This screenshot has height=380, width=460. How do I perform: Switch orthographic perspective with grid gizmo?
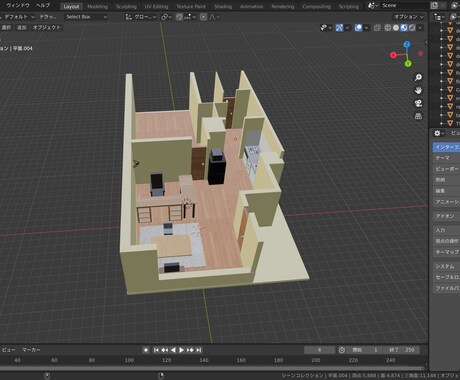click(x=418, y=116)
